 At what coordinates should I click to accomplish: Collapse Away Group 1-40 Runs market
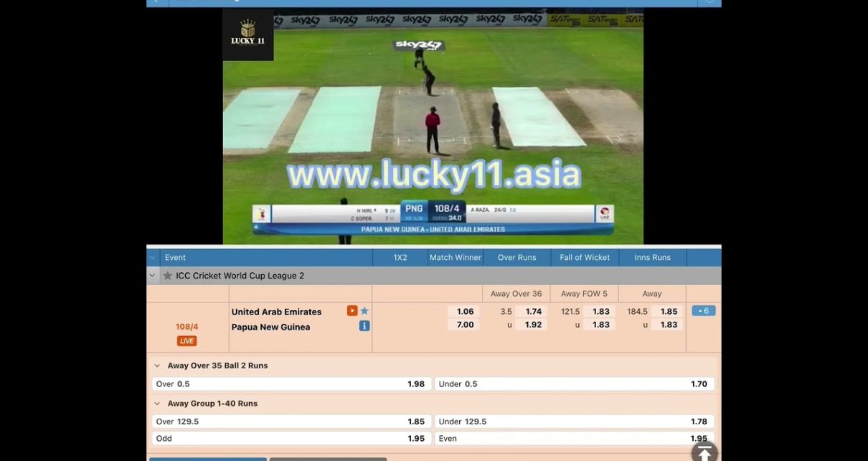(x=157, y=404)
